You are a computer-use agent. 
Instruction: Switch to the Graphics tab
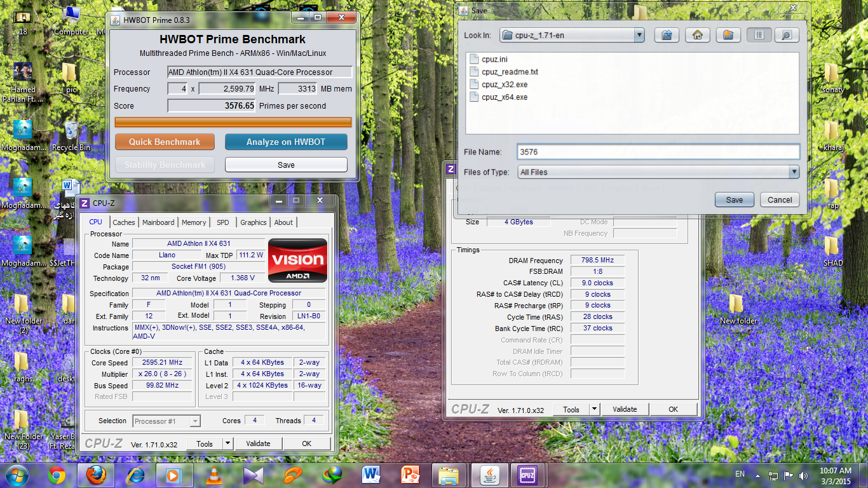253,222
